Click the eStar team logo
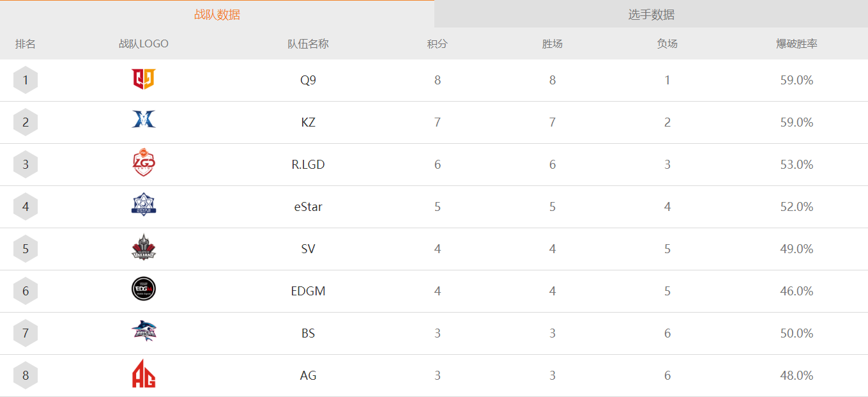The height and width of the screenshot is (397, 868). coord(144,205)
